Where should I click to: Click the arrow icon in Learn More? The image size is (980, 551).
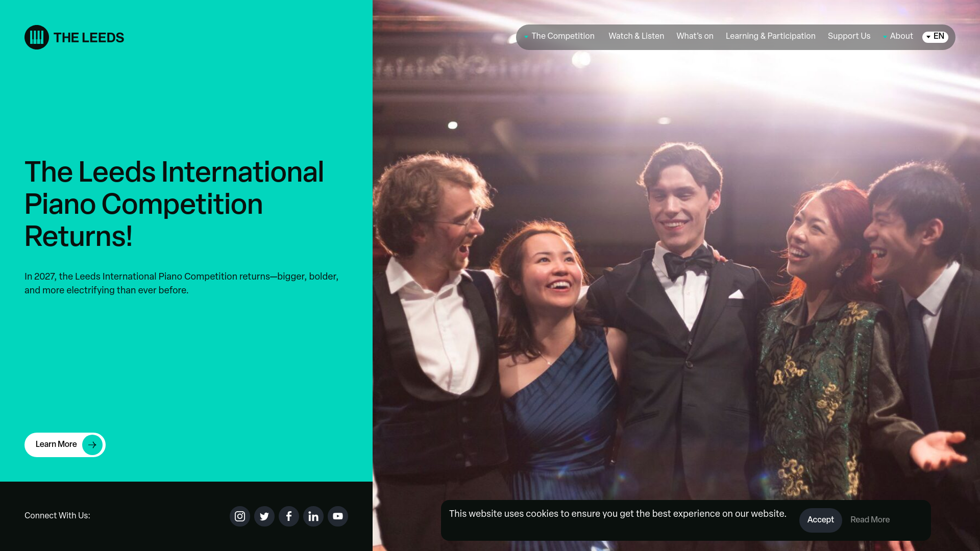[92, 445]
